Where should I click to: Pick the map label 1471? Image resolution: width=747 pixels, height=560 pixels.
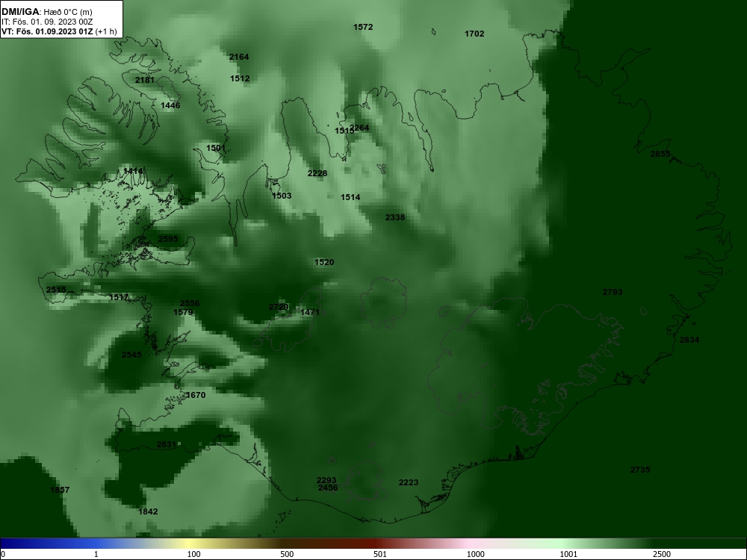click(310, 312)
